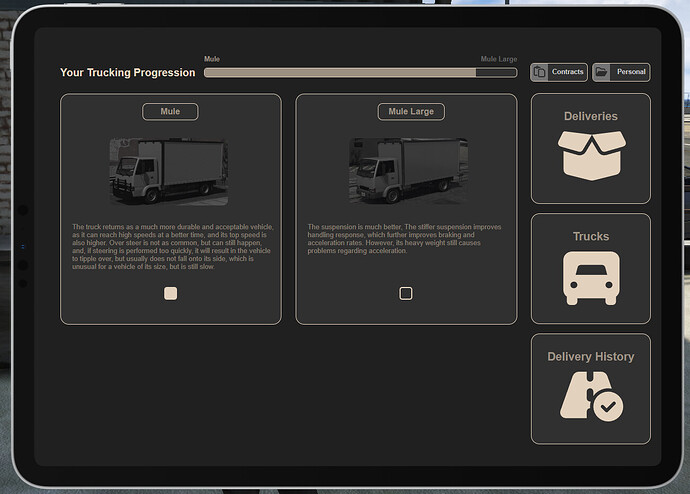Click the trucking progression bar
Screen dimensions: 690x494
pos(360,73)
